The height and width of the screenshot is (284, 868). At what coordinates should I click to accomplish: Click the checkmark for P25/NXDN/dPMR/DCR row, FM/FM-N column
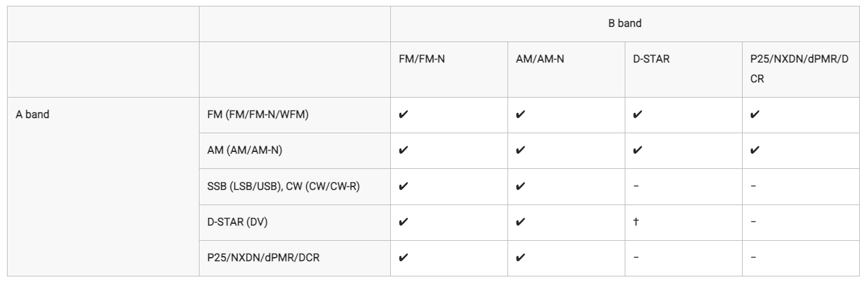[402, 258]
